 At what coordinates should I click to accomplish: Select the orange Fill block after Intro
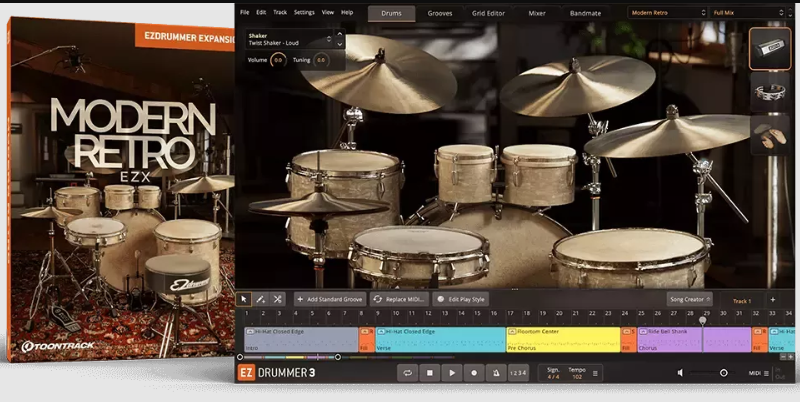(x=367, y=340)
